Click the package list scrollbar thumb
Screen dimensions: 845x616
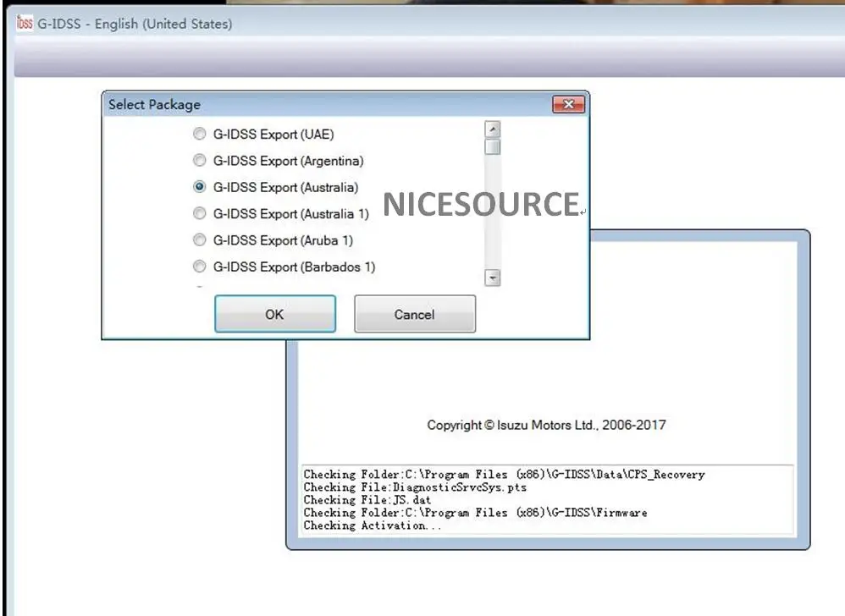click(492, 147)
